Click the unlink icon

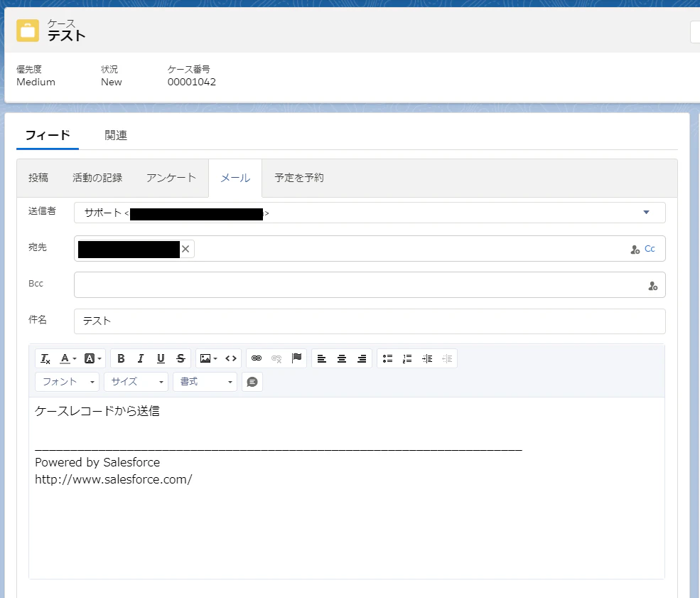point(276,358)
